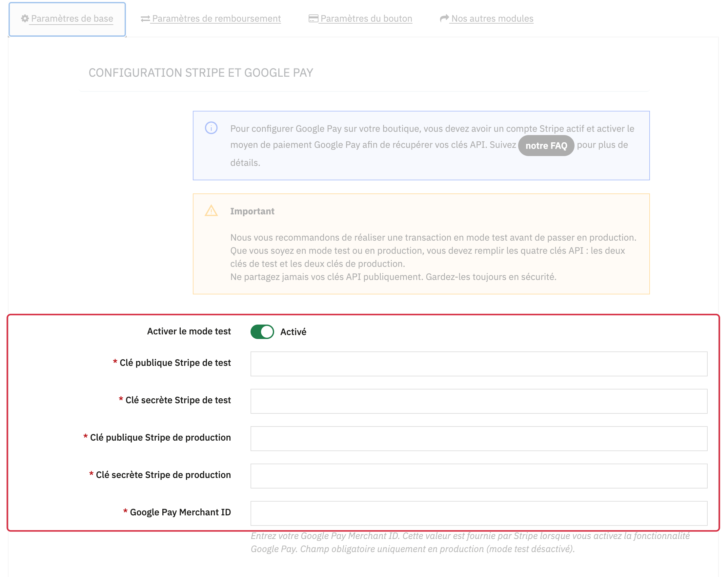
Task: Switch to Paramètres de remboursement tab
Action: pyautogui.click(x=211, y=19)
